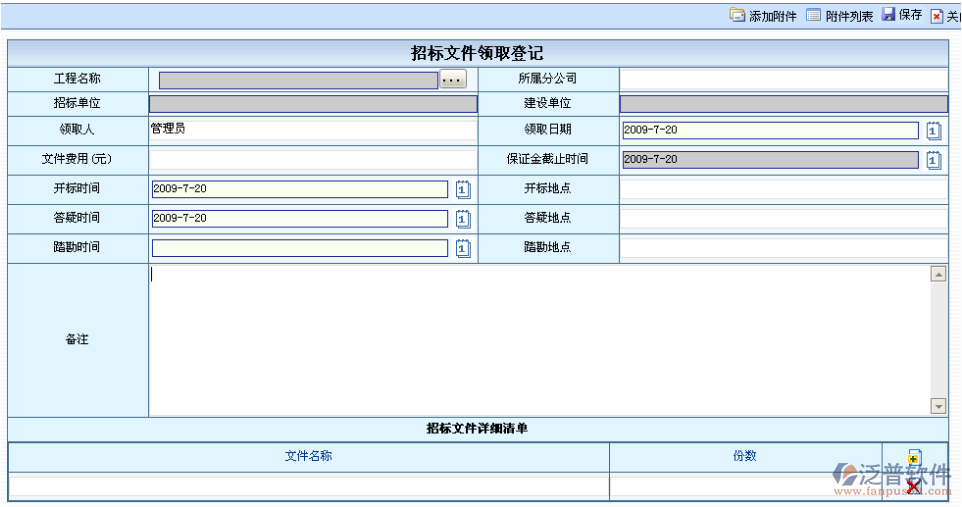
Task: Click the 开标时间 date field
Action: click(x=300, y=189)
